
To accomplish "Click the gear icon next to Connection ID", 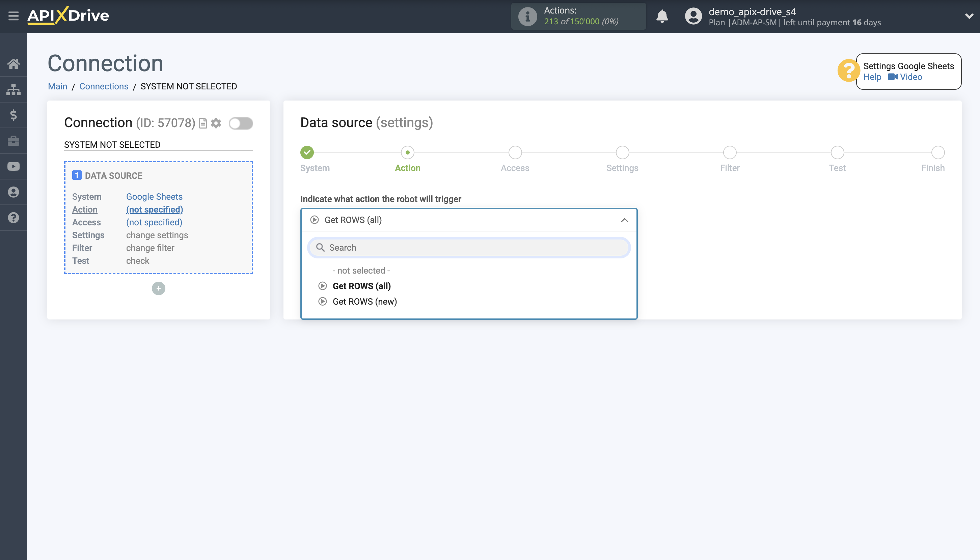I will pos(216,123).
